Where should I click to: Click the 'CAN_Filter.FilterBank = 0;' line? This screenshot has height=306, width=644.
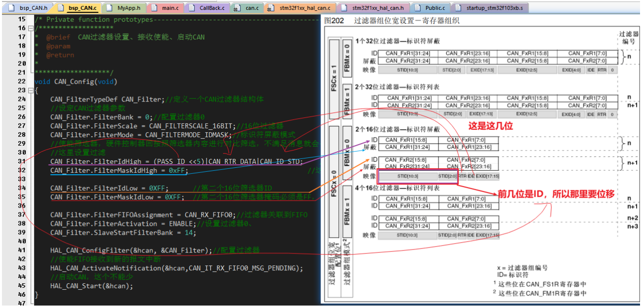click(x=127, y=117)
